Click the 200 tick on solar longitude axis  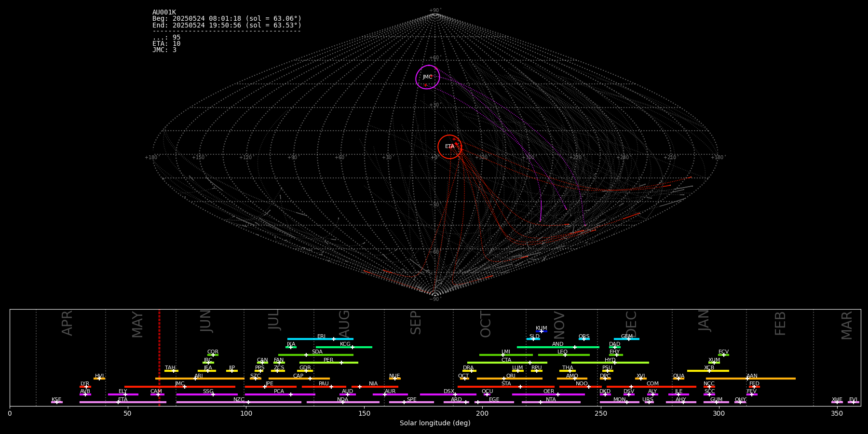(x=482, y=413)
